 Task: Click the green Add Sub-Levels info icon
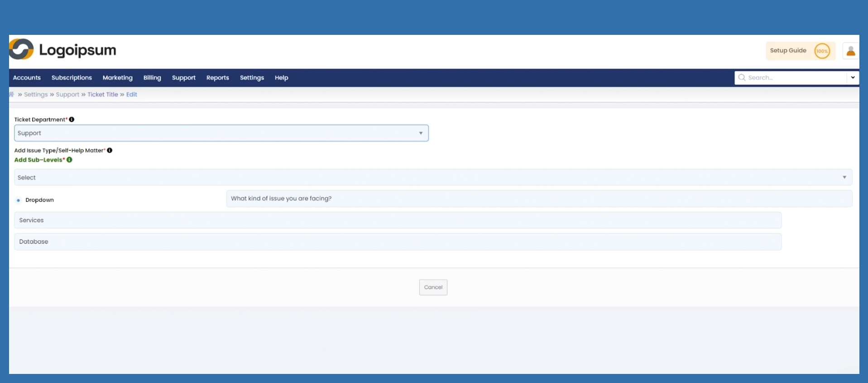point(69,160)
